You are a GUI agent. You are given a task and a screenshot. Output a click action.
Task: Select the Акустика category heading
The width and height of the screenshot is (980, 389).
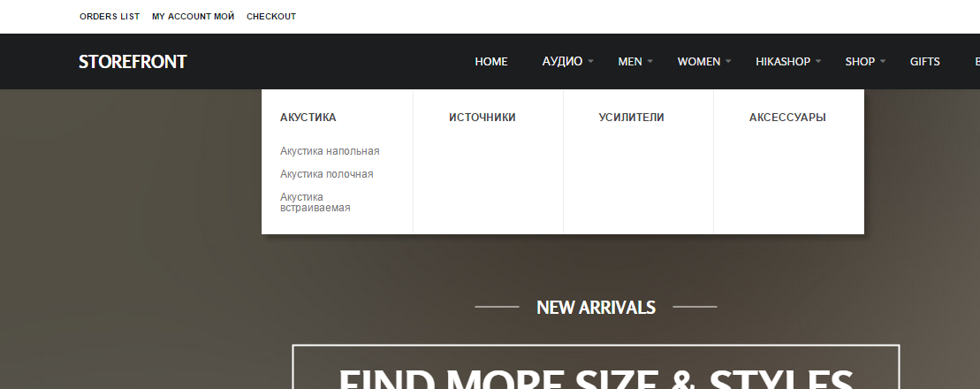[x=308, y=117]
